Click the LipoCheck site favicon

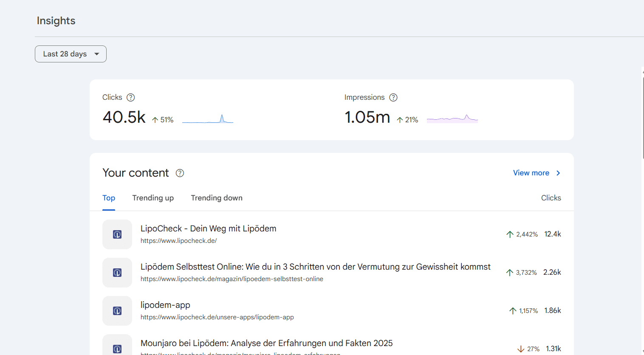pyautogui.click(x=117, y=234)
